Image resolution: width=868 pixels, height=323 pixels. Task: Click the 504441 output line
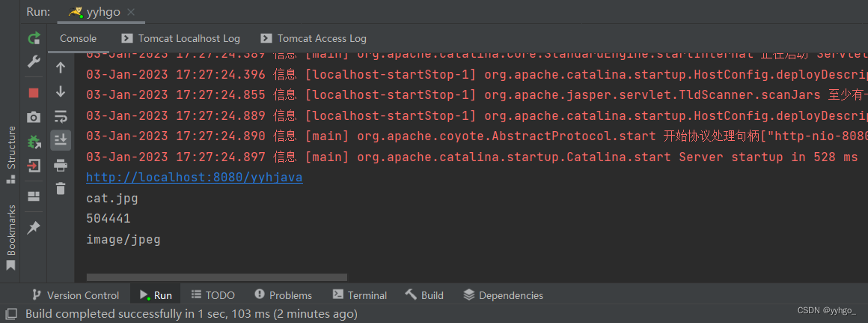[x=109, y=219]
